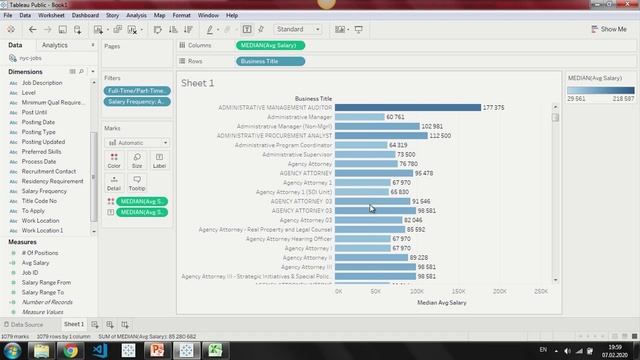Click the MEDIAN(Avg Salary) pill on Columns
The height and width of the screenshot is (360, 640).
tap(270, 45)
